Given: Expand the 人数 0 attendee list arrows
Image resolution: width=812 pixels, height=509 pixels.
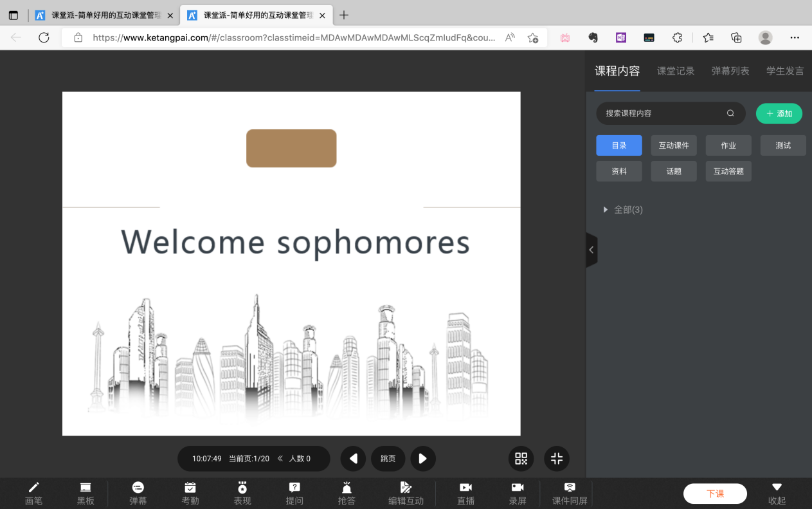Looking at the screenshot, I should (x=280, y=459).
